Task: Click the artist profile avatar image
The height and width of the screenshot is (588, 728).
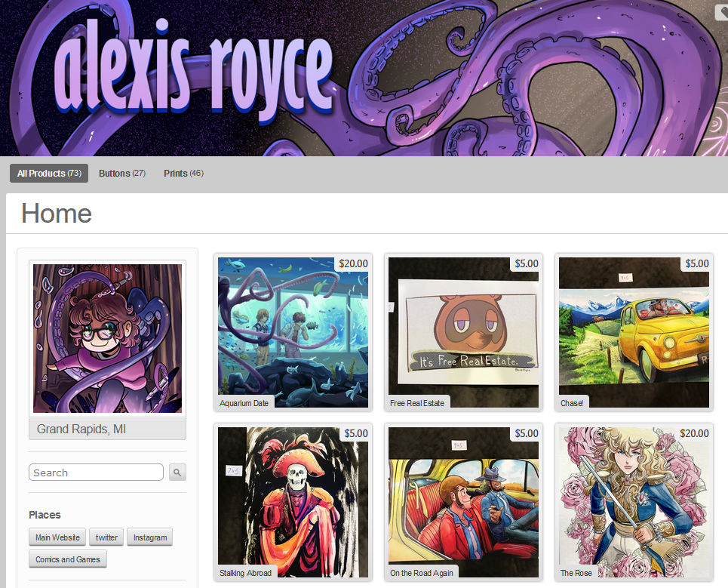Action: click(x=107, y=339)
